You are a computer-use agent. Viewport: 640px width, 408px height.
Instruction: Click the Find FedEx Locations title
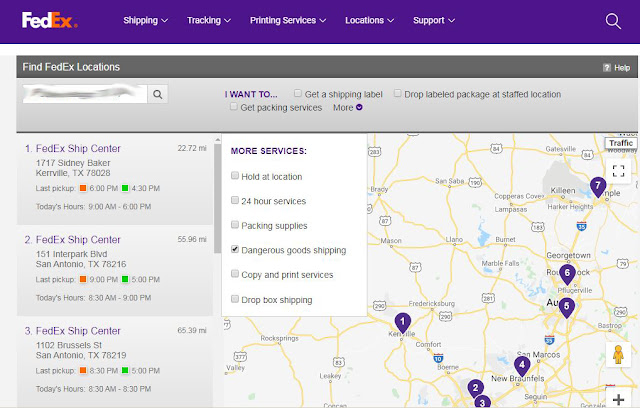(71, 67)
